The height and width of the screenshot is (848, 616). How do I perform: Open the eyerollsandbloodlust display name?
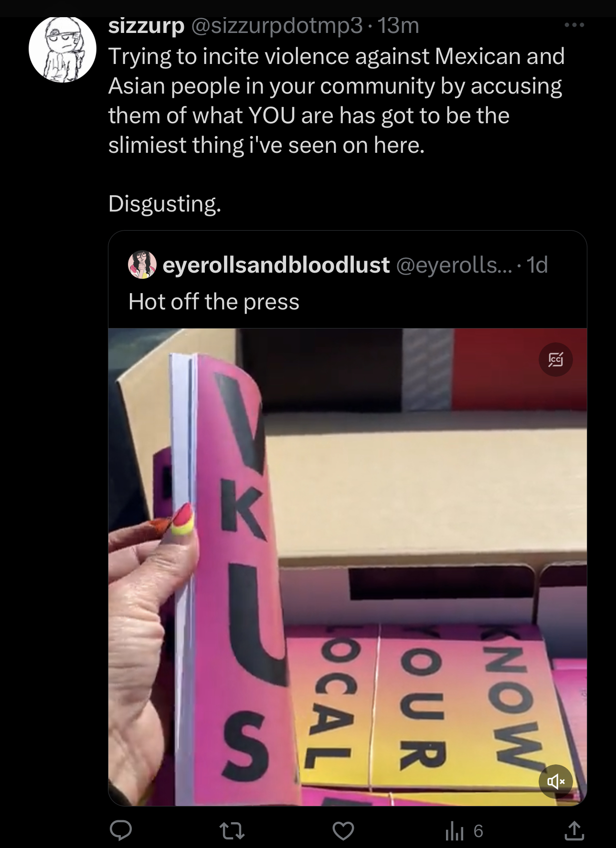[276, 265]
